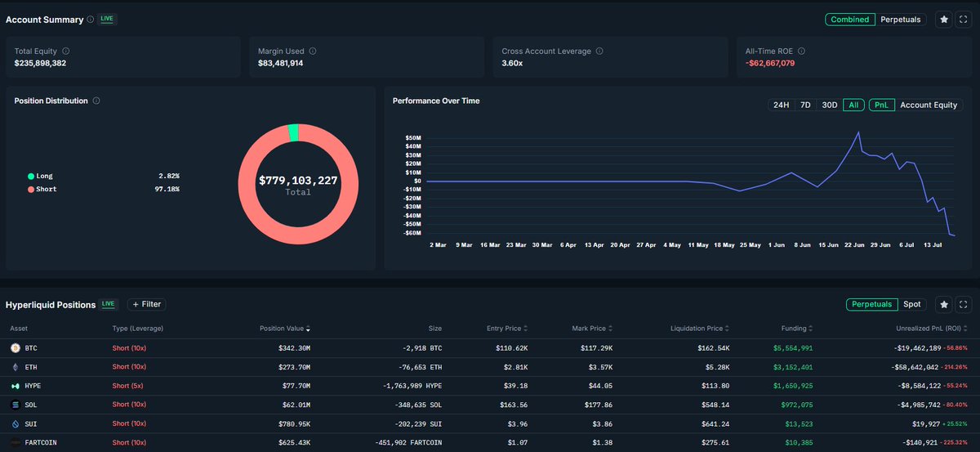The height and width of the screenshot is (452, 980).
Task: Add a Filter to positions table
Action: click(x=146, y=304)
